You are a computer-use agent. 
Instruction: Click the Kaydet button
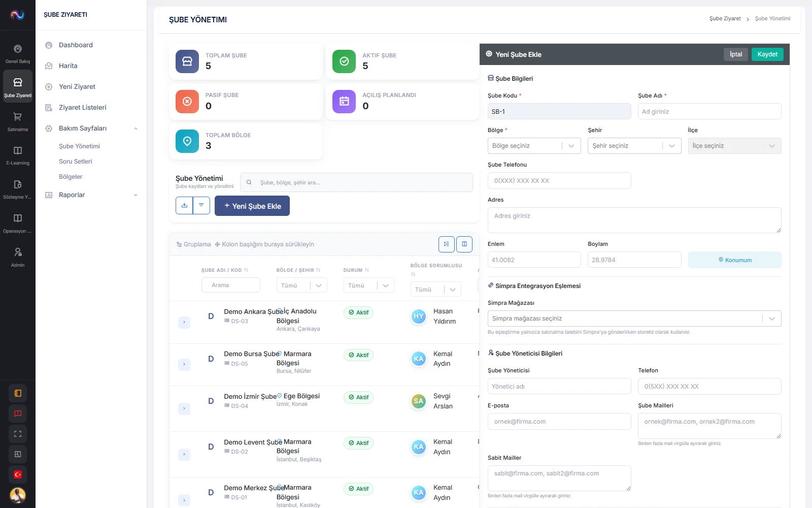767,54
